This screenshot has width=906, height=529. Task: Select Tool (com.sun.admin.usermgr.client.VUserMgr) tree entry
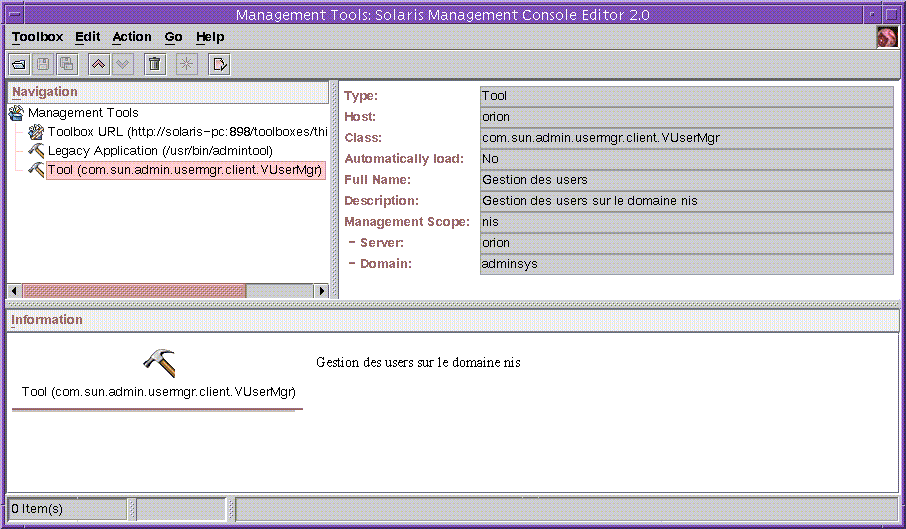[185, 170]
